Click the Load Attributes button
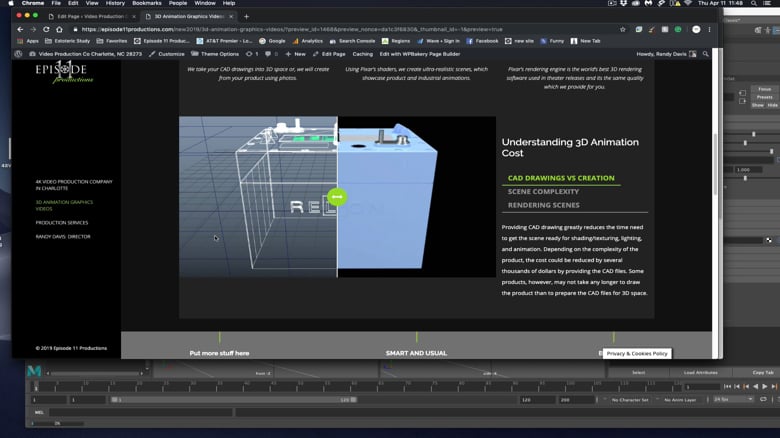 pos(701,372)
